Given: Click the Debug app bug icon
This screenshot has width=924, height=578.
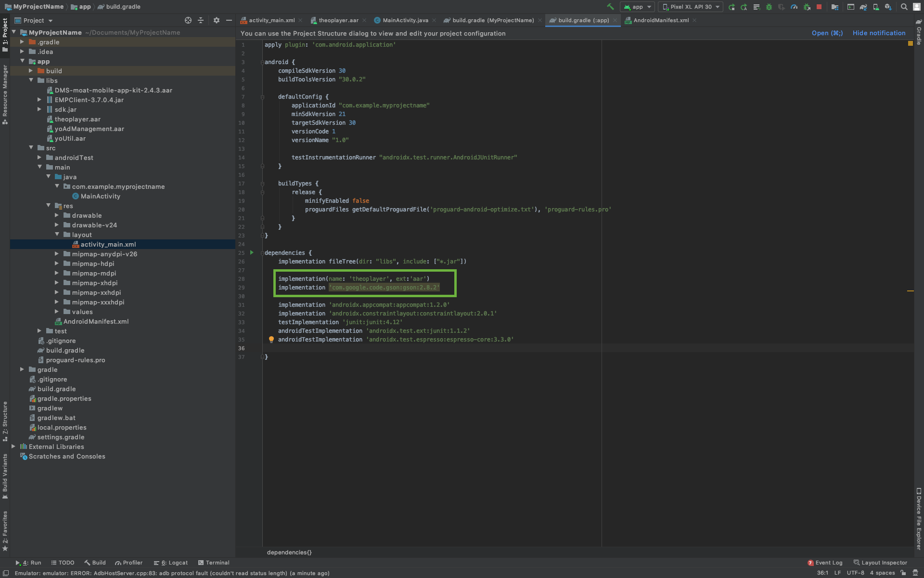Looking at the screenshot, I should (769, 7).
